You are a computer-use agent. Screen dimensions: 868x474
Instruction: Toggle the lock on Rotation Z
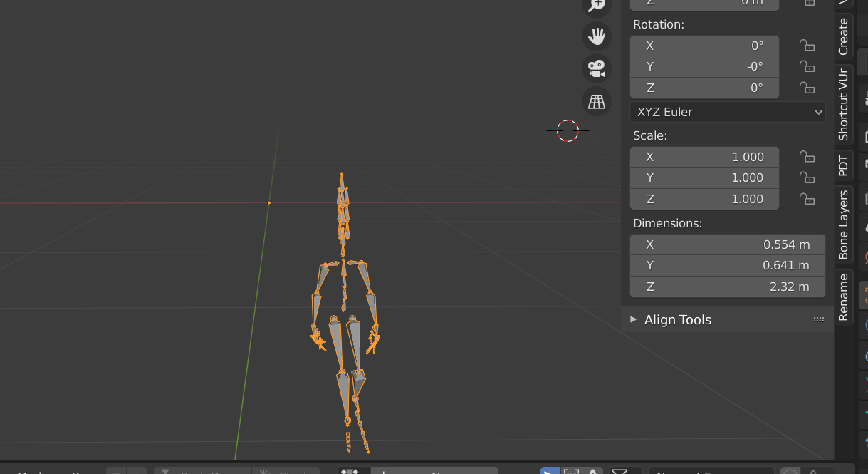(807, 88)
